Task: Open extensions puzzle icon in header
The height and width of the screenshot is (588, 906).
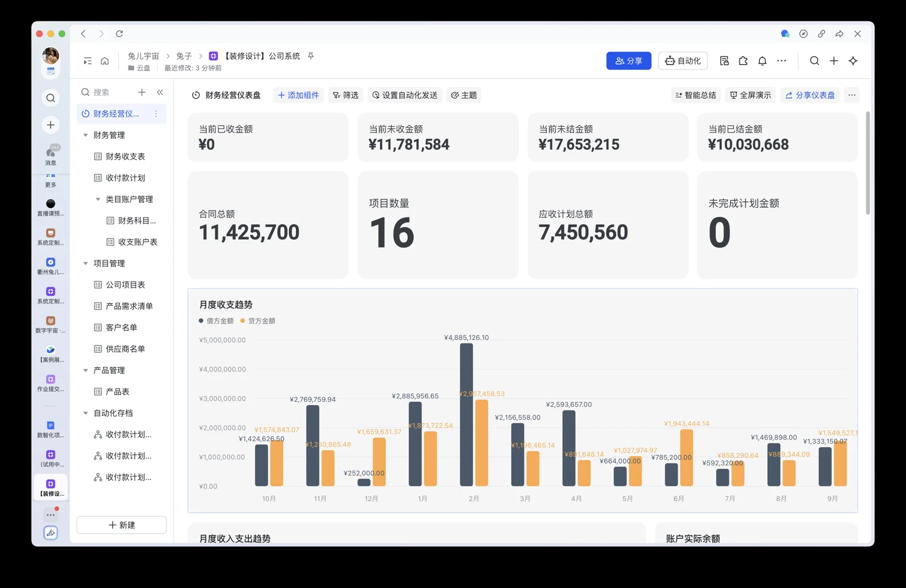Action: click(743, 61)
